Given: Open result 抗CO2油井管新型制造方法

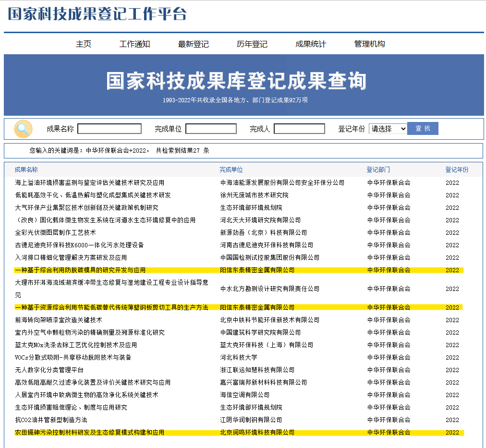Looking at the screenshot, I should (51, 420).
